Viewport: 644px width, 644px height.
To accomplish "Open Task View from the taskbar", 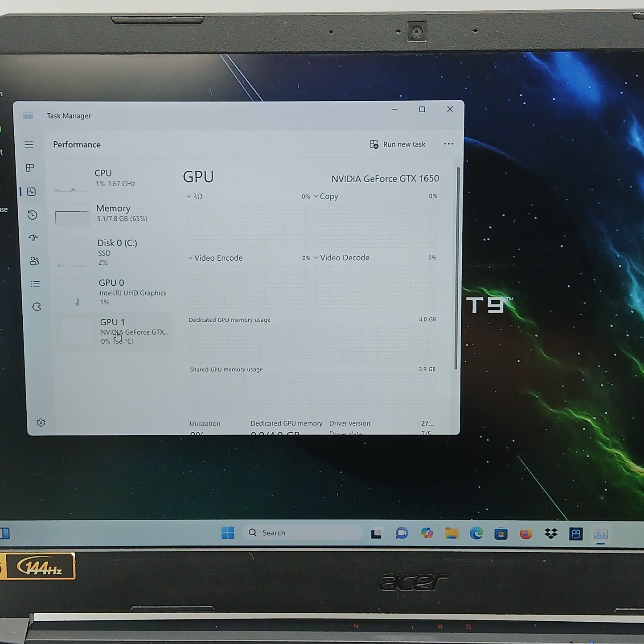I will pyautogui.click(x=377, y=533).
